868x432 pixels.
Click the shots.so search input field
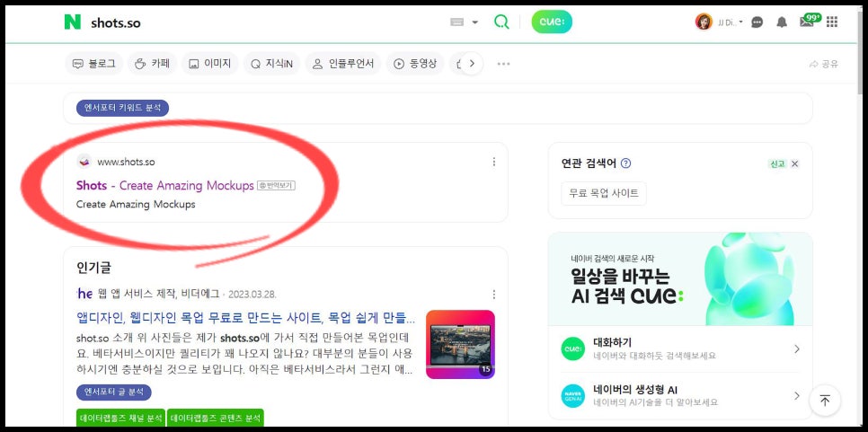(266, 22)
